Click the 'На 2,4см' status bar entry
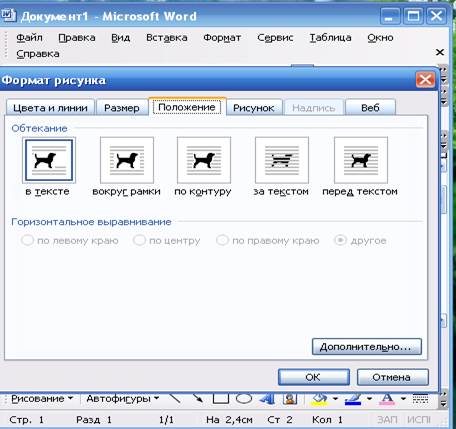Image resolution: width=456 pixels, height=429 pixels. coord(229,420)
